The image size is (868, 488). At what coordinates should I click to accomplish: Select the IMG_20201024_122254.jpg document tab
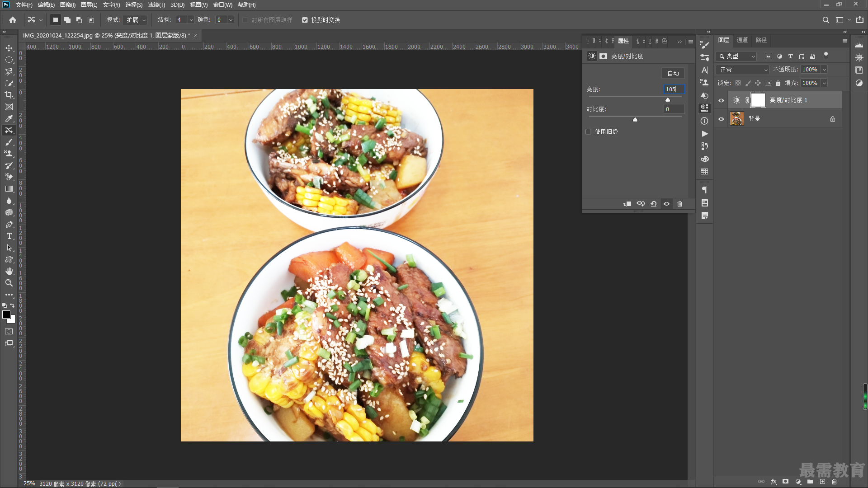(107, 35)
